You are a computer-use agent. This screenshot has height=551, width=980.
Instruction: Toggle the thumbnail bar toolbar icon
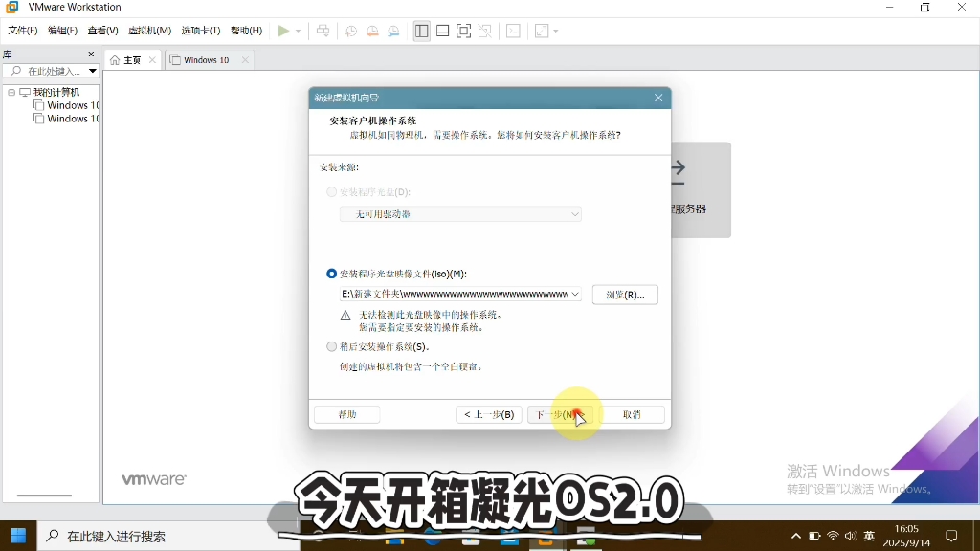tap(442, 31)
